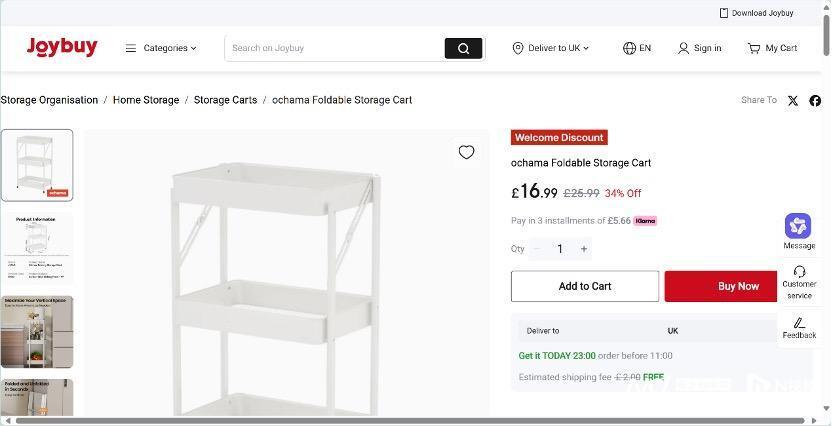Click the Sign in link
Screen dimensions: 832x426
point(699,48)
